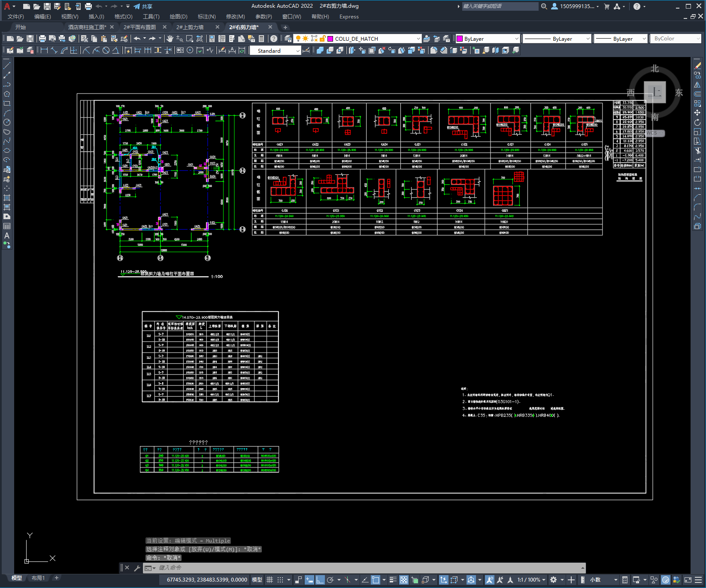Toggle transparency display in status bar
Screen dimensions: 706x588
(x=404, y=580)
